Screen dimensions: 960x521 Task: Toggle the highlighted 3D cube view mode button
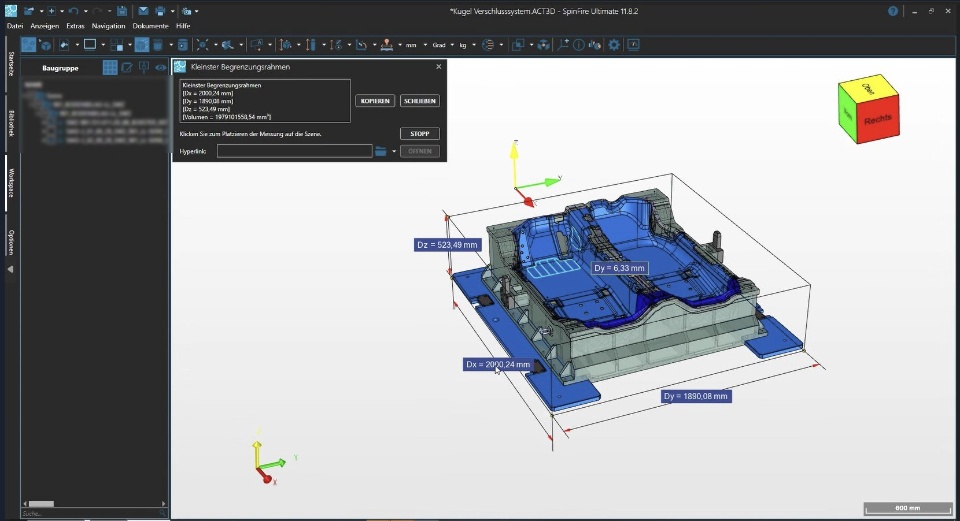pos(141,45)
